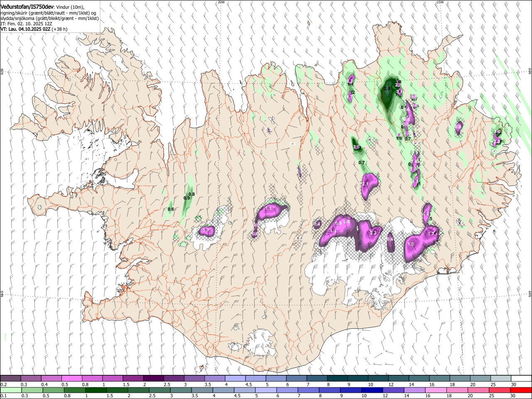The width and height of the screenshot is (532, 399).
Task: Click the 66N latitude label on right edge
Action: [530, 71]
